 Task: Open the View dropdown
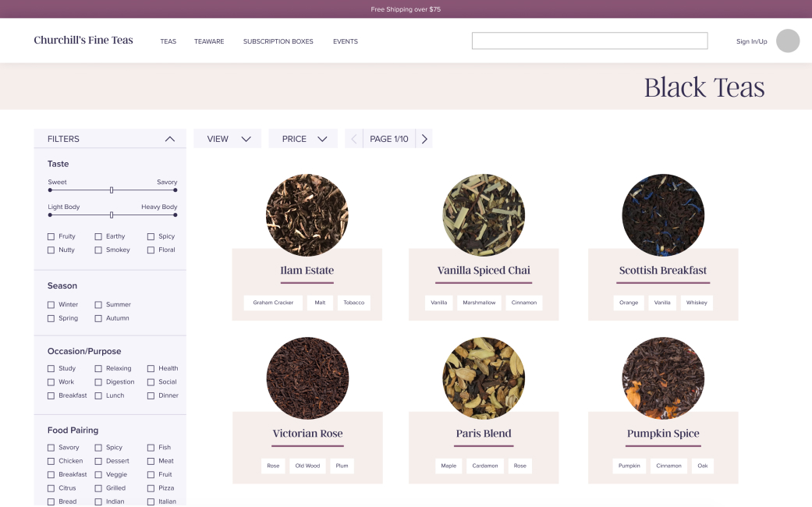point(227,139)
